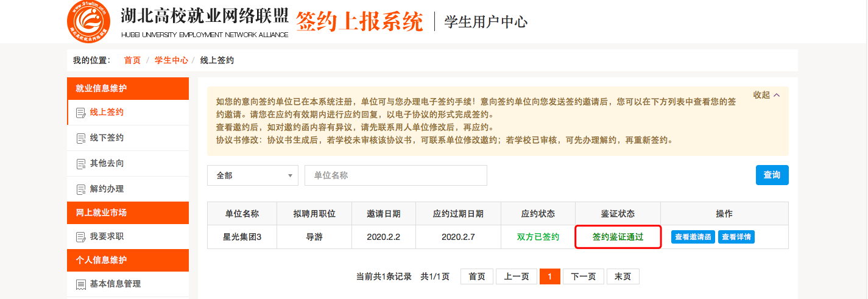
Task: Click the 单位名称 search field
Action: point(395,175)
